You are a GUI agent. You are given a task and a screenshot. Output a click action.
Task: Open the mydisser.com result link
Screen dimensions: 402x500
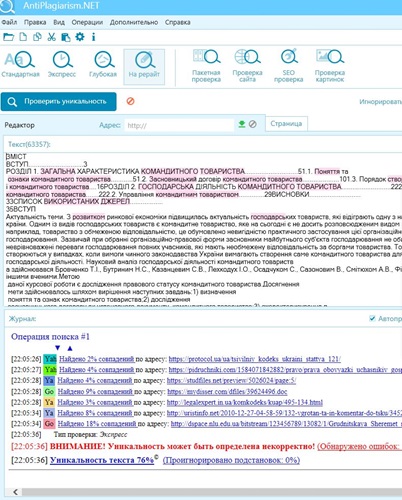pyautogui.click(x=227, y=391)
